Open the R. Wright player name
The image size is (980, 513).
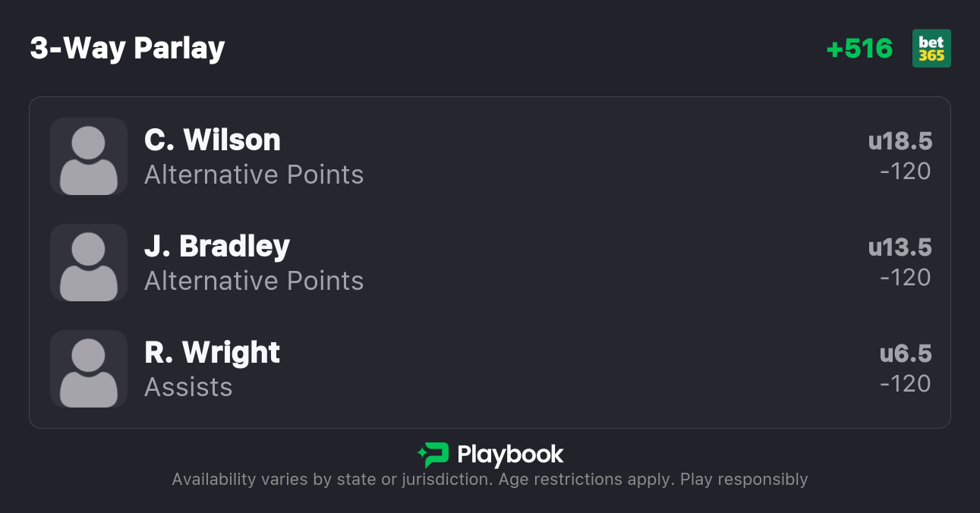click(x=213, y=352)
